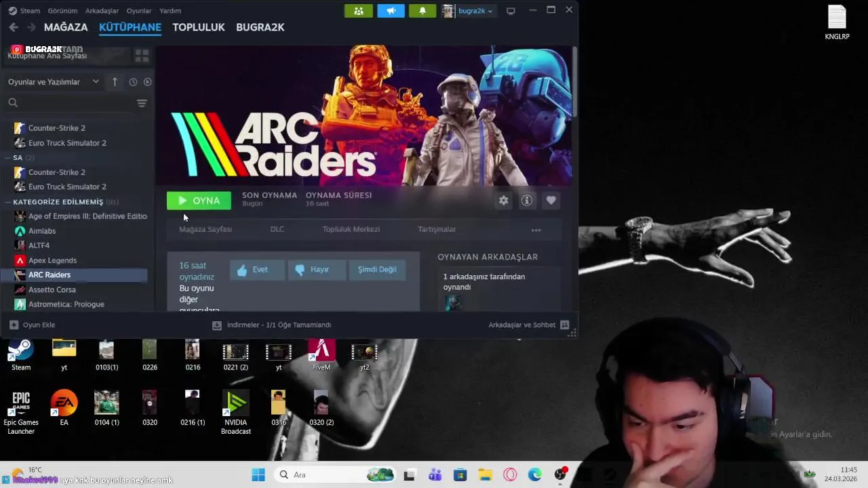
Task: Toggle the library grid view icon
Action: (x=142, y=56)
